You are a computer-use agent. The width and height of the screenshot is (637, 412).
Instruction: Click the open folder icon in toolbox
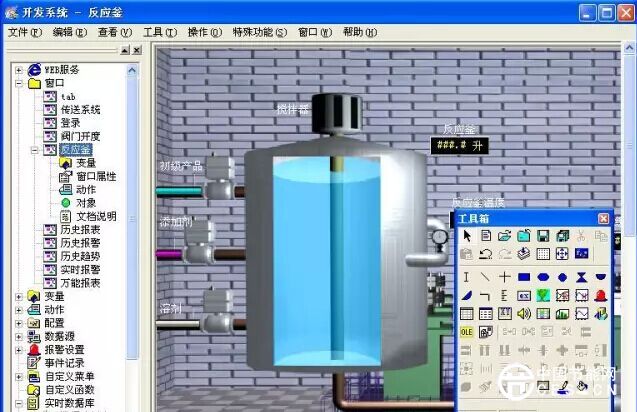(504, 236)
